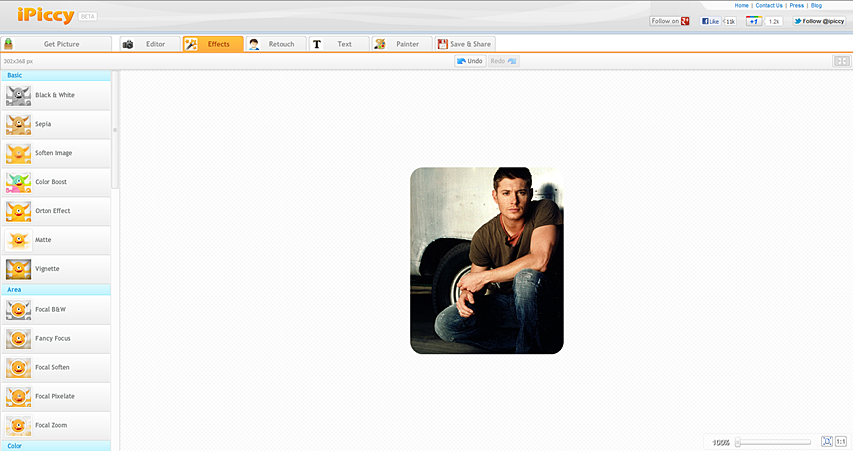Viewport: 853px width, 451px height.
Task: Click the photo on the canvas
Action: point(487,261)
